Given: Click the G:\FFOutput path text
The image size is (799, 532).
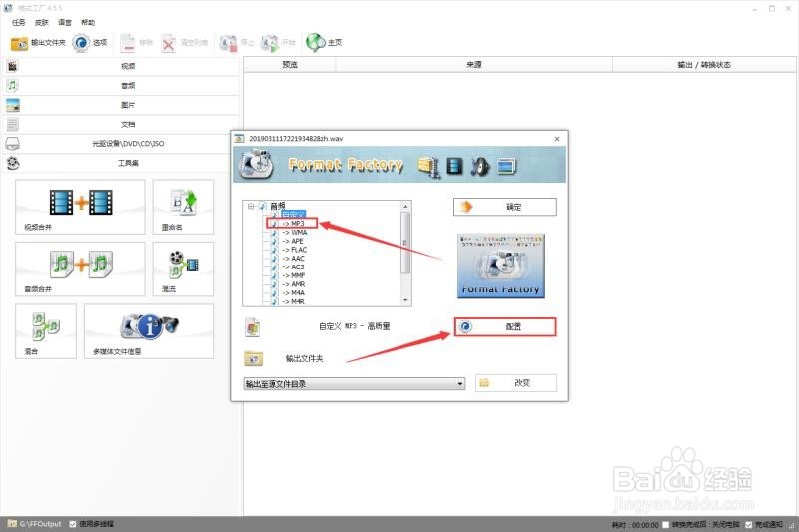Looking at the screenshot, I should point(40,524).
